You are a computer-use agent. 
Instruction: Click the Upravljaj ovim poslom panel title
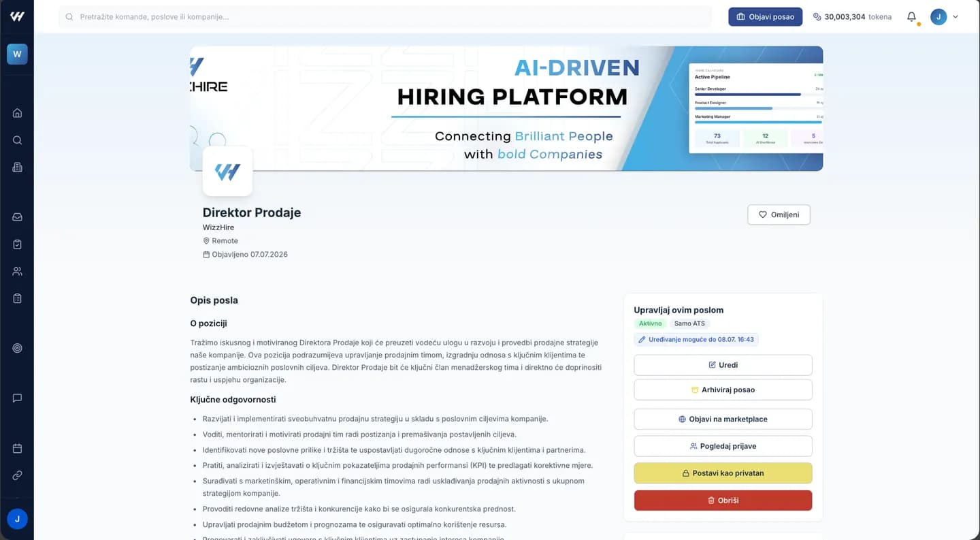point(679,310)
